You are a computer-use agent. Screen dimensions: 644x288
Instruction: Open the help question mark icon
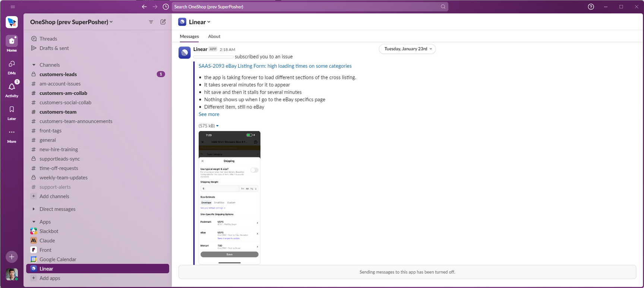[591, 7]
